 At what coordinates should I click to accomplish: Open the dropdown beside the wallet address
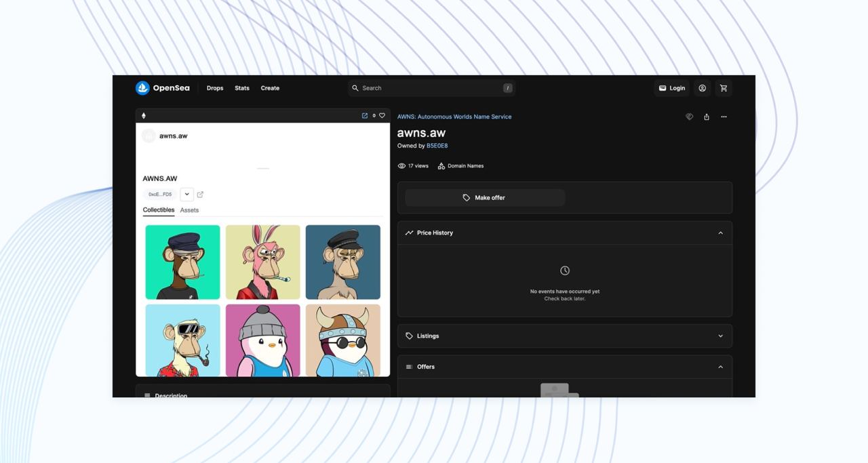[187, 195]
